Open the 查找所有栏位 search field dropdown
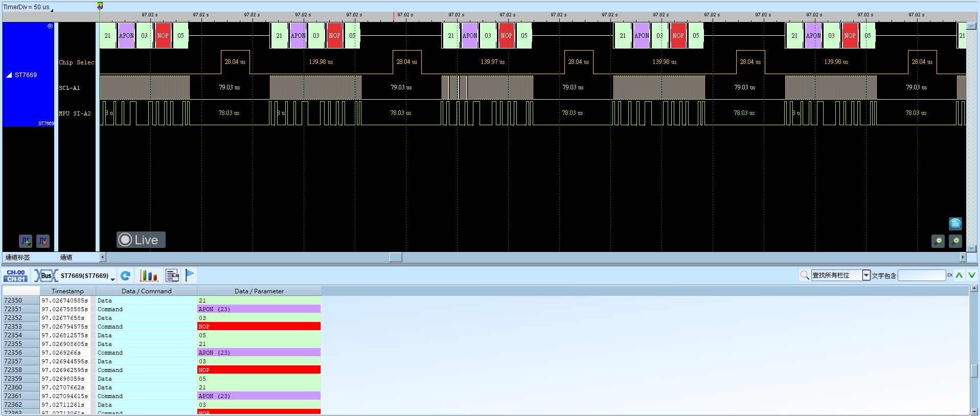This screenshot has height=416, width=980. click(866, 275)
